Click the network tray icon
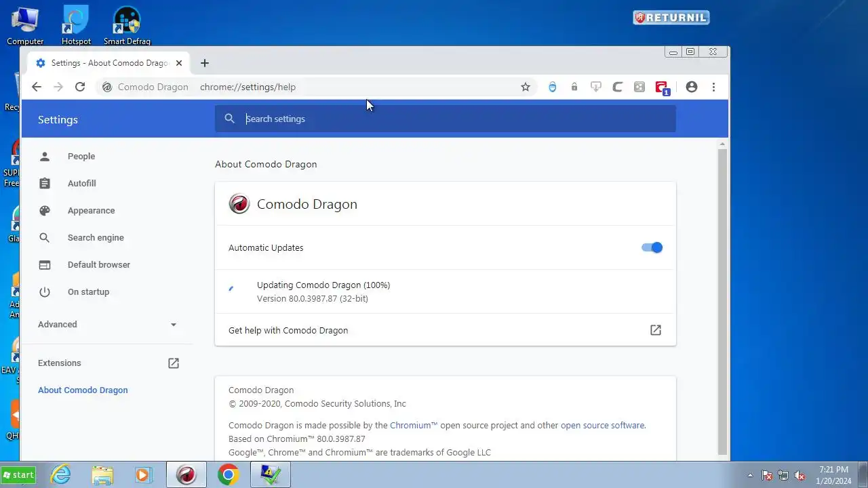 783,476
